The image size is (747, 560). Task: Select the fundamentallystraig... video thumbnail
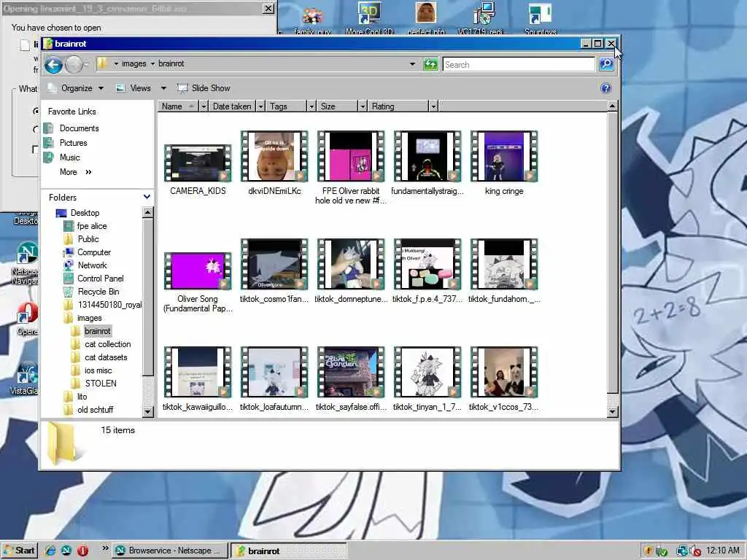click(x=427, y=157)
